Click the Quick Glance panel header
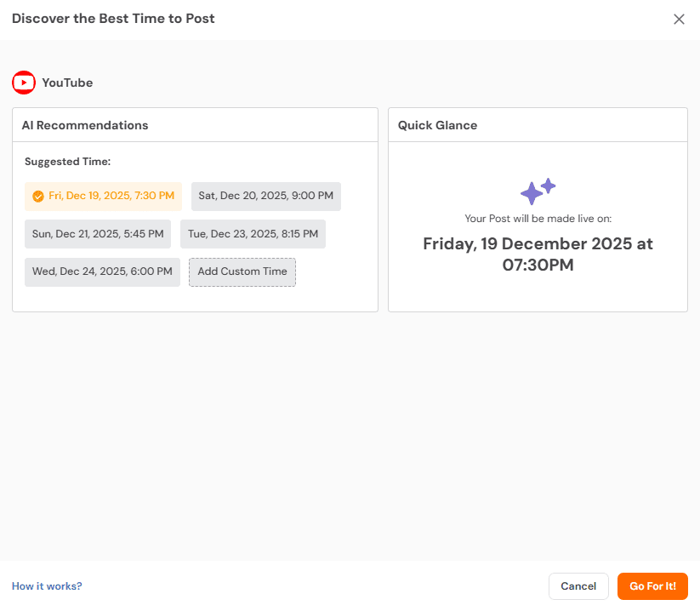The height and width of the screenshot is (611, 700). 437,125
